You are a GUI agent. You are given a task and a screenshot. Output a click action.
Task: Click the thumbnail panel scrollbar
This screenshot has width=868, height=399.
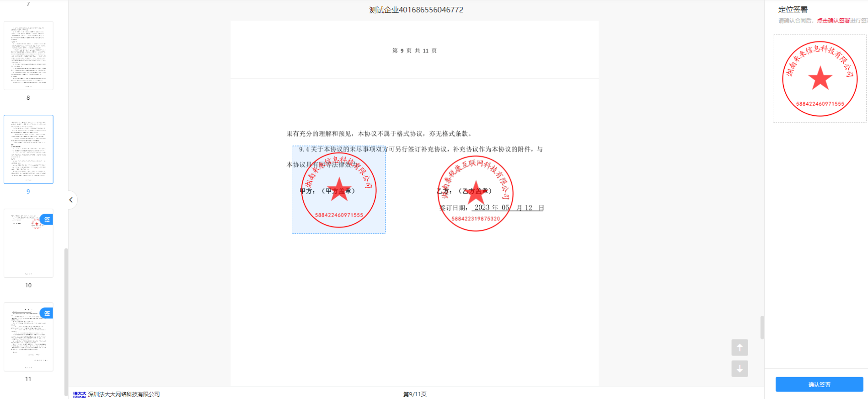[66, 320]
